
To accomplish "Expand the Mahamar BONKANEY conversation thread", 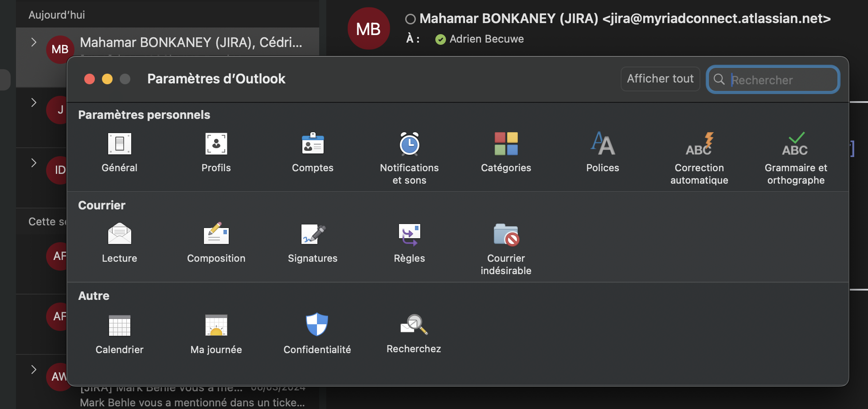I will 33,42.
